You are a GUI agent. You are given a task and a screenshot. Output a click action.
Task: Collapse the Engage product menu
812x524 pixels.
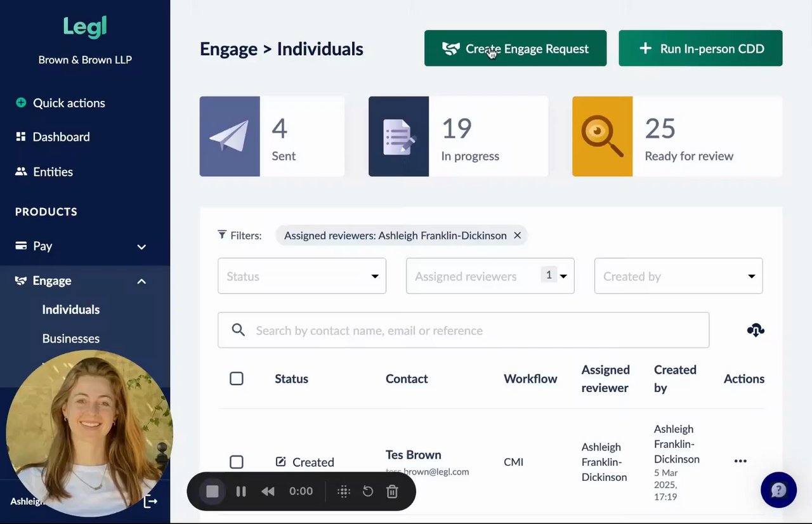(141, 281)
